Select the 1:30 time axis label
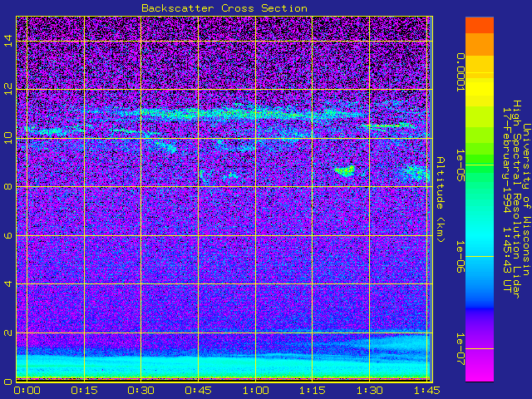This screenshot has width=532, height=399. (x=369, y=391)
